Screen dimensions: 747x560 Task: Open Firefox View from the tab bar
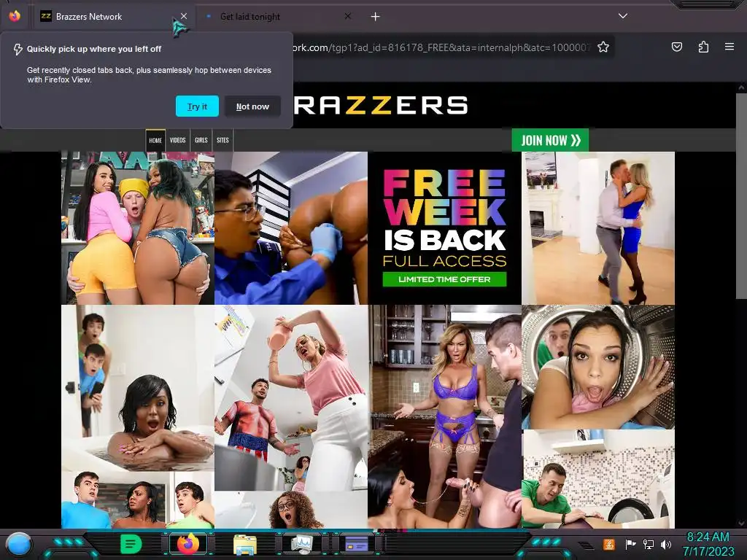coord(15,16)
